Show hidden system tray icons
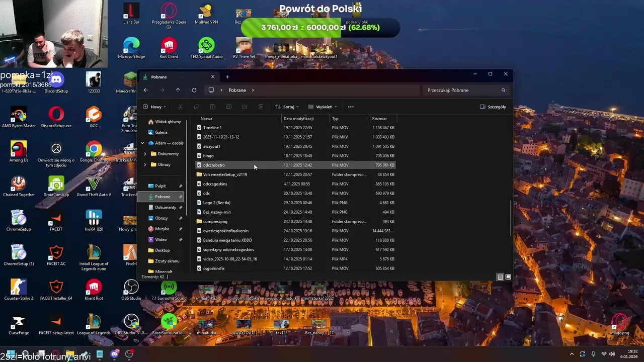This screenshot has height=362, width=644. click(572, 354)
